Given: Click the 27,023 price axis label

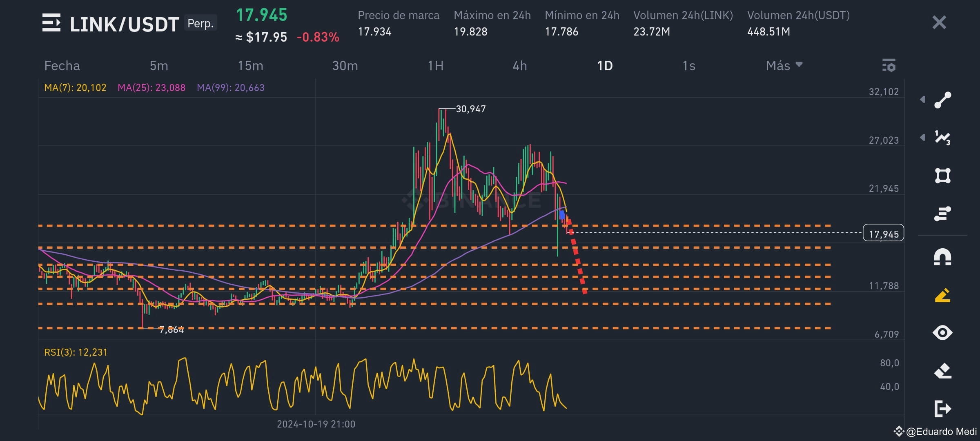Looking at the screenshot, I should click(884, 140).
